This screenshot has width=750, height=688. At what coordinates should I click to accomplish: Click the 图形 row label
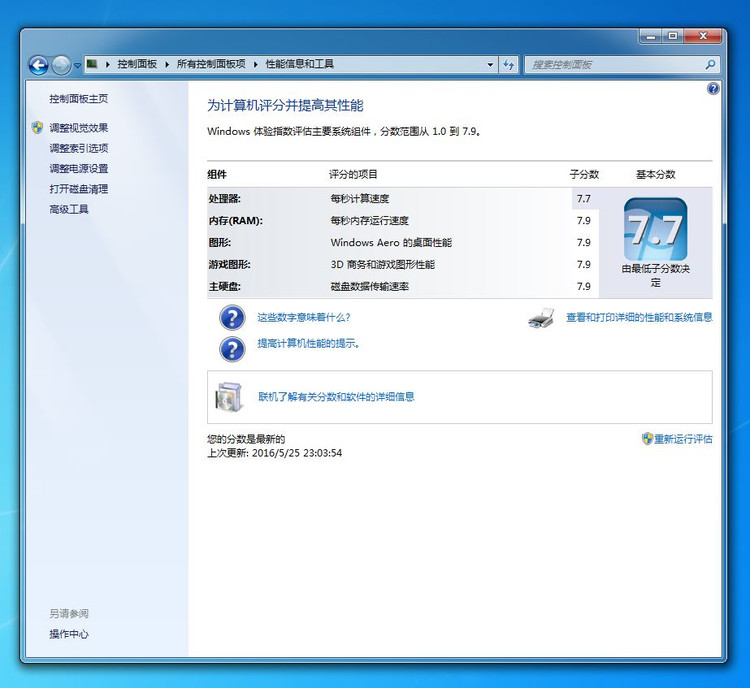click(220, 243)
